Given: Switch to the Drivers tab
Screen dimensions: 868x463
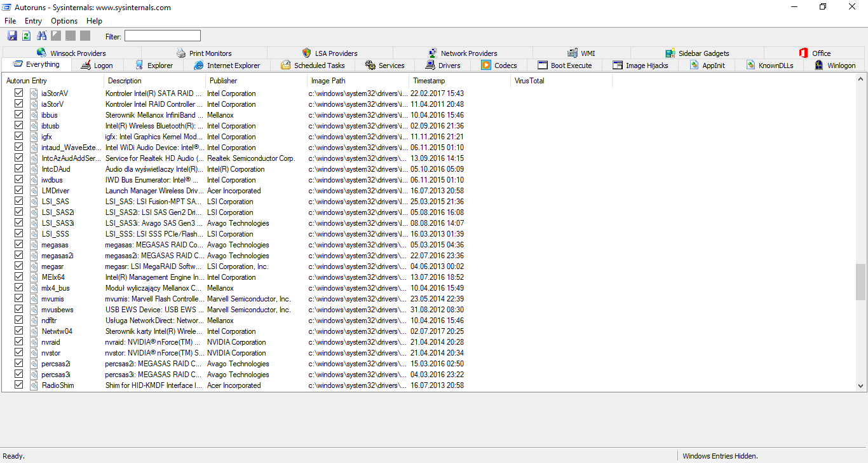Looking at the screenshot, I should pyautogui.click(x=443, y=65).
